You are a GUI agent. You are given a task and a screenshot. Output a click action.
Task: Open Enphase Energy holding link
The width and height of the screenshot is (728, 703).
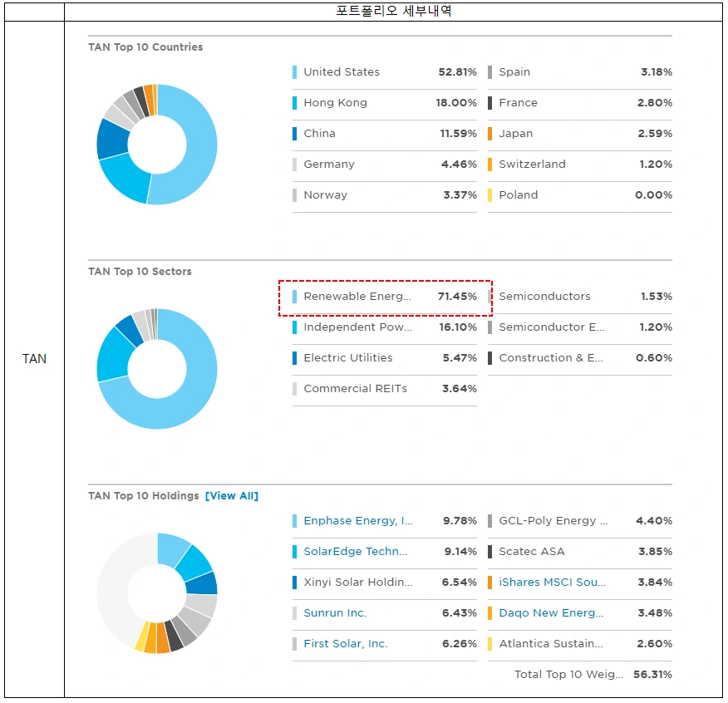click(x=358, y=521)
